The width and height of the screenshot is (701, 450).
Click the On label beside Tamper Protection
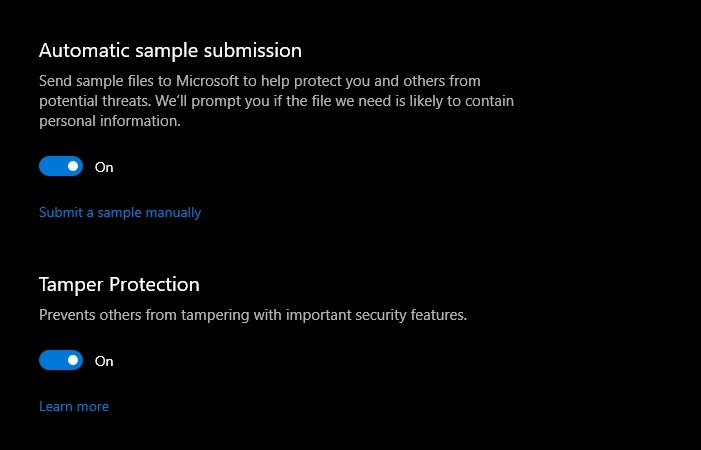[104, 361]
